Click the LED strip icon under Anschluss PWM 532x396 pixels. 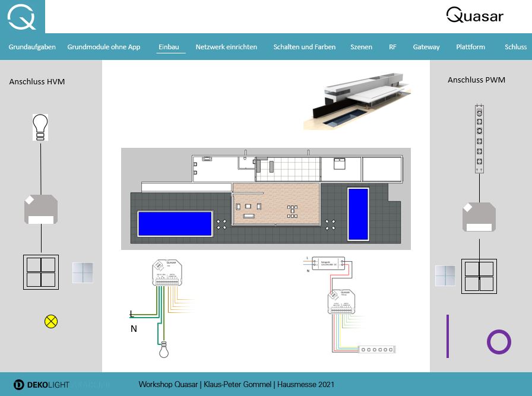(479, 139)
